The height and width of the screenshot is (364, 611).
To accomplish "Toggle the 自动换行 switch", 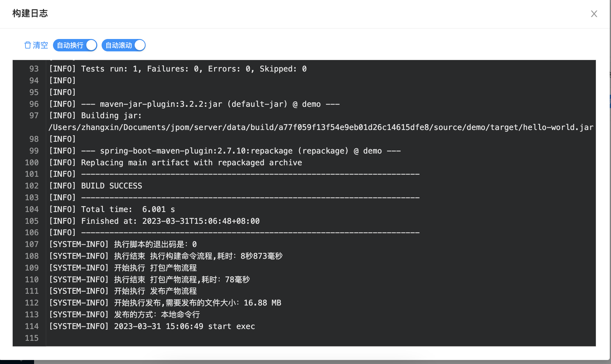I will click(x=75, y=45).
